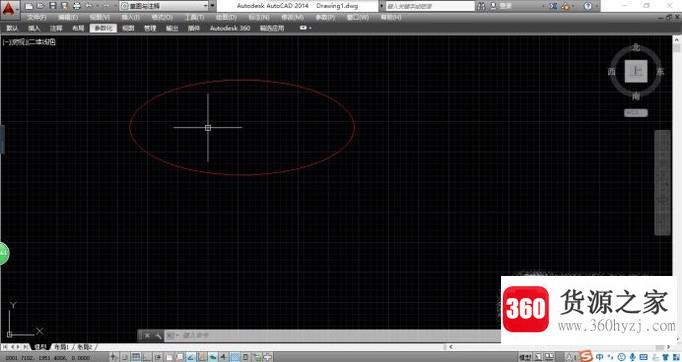Click the Sogou input method S icon
The image size is (682, 362).
[587, 356]
